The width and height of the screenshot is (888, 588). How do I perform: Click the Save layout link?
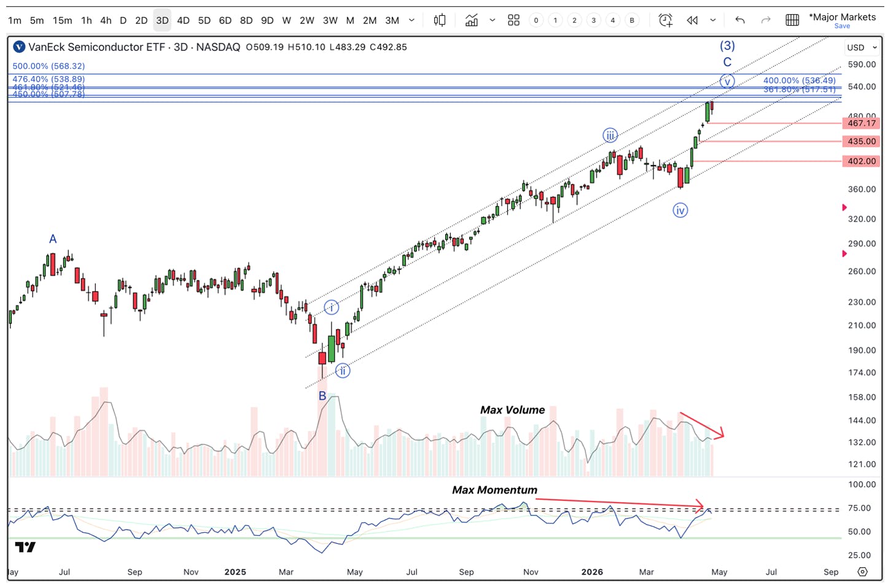click(842, 26)
